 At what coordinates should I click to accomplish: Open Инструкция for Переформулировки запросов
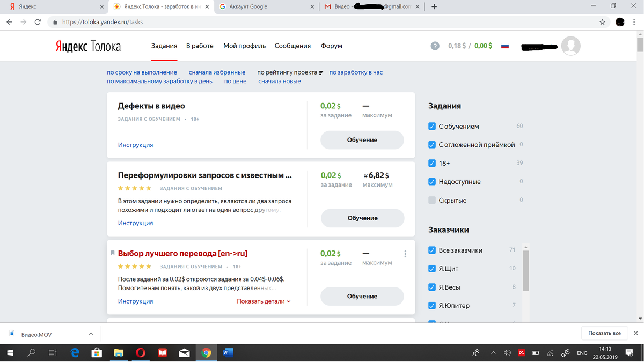135,223
